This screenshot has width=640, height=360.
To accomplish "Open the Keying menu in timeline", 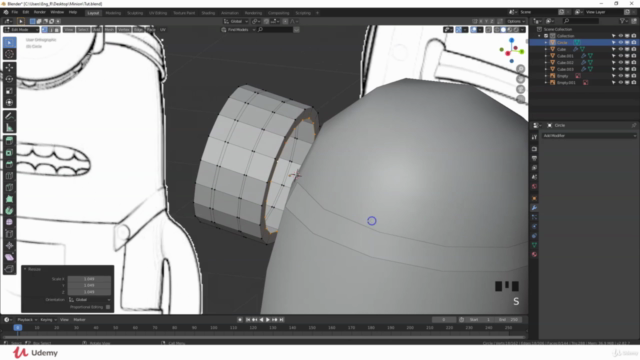I will click(48, 320).
